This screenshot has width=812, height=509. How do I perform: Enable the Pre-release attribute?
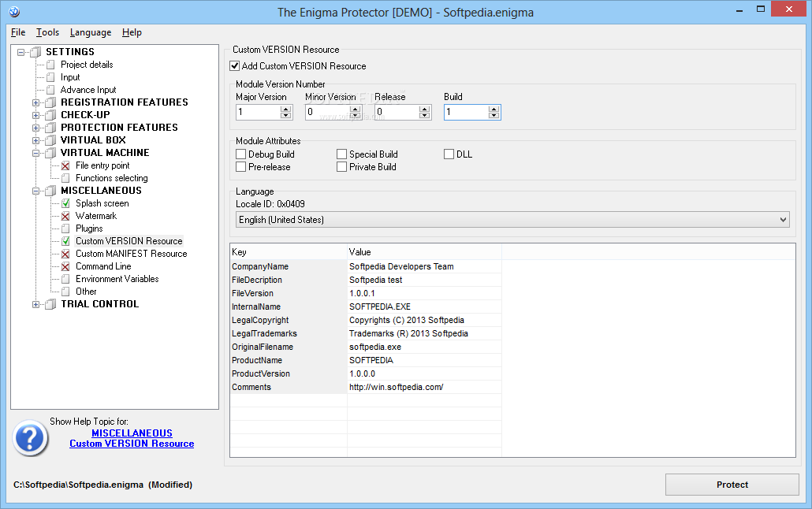240,167
